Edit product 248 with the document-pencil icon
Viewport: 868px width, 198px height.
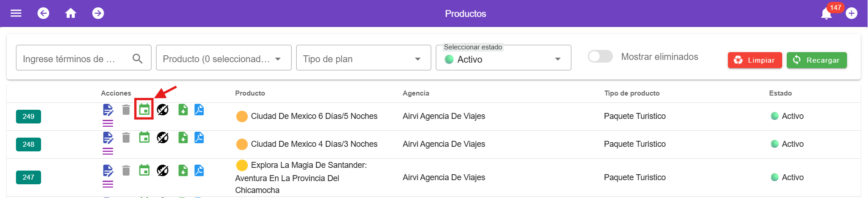tap(108, 138)
